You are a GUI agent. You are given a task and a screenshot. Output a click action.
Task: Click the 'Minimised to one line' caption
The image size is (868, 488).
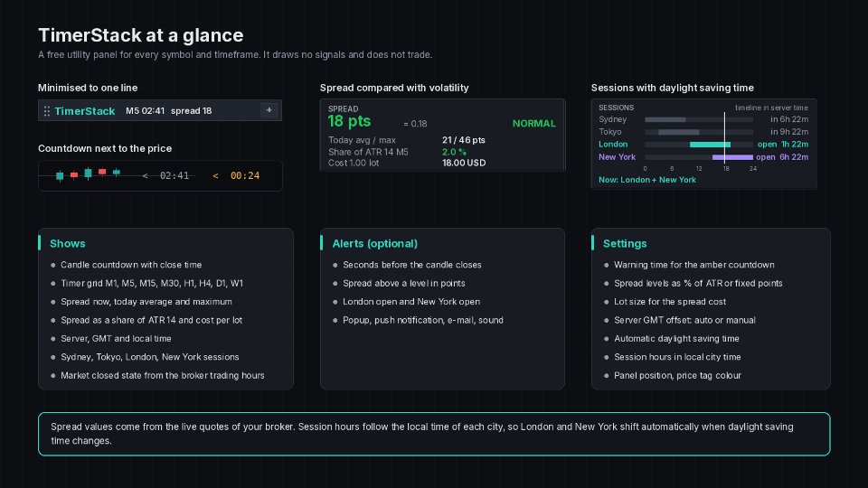coord(88,88)
